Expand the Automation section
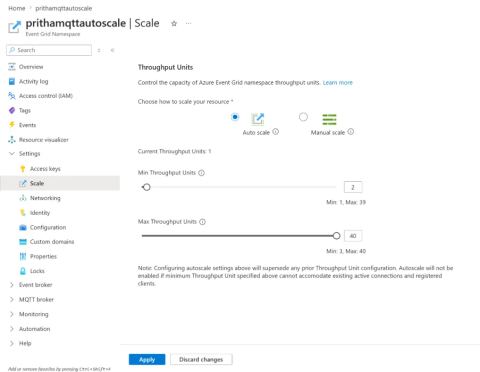480x372 pixels. pyautogui.click(x=12, y=329)
